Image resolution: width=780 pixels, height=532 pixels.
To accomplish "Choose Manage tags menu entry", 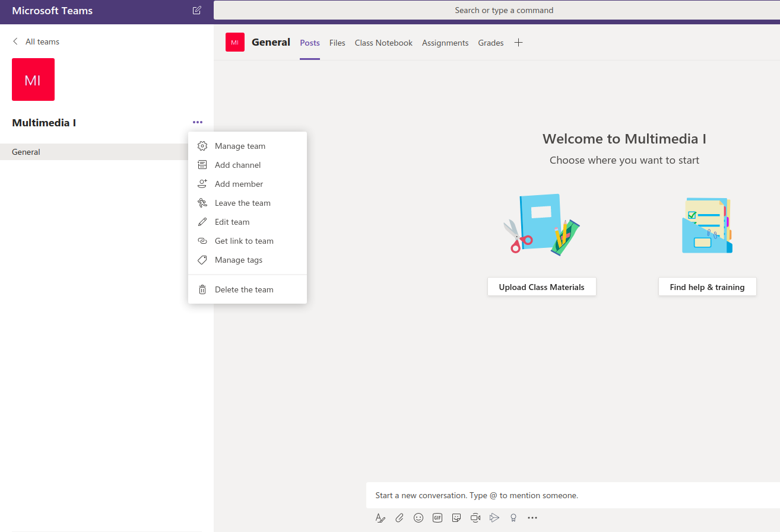I will (248, 260).
